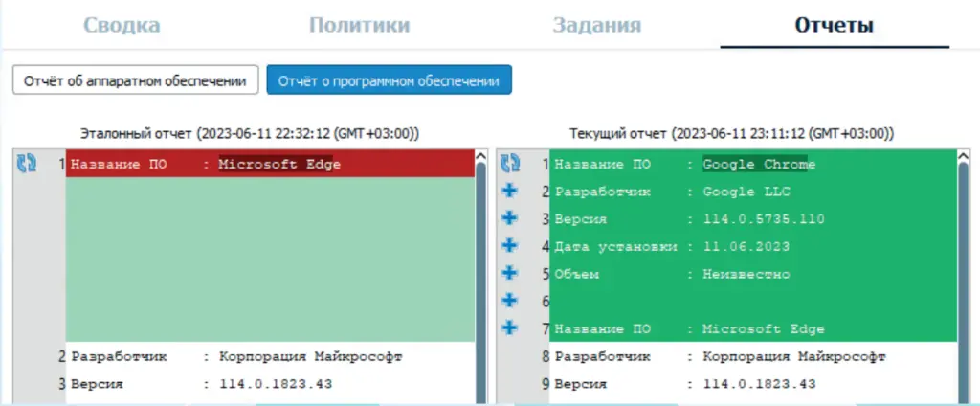Image resolution: width=980 pixels, height=406 pixels.
Task: Select left row 2 'Корпорация Майкрософт'
Action: click(270, 356)
